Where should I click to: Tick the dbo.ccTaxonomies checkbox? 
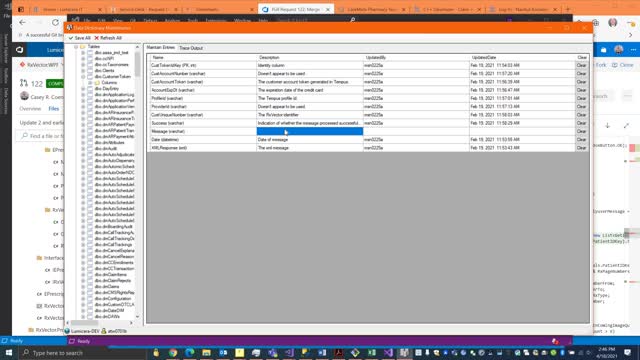(x=90, y=64)
